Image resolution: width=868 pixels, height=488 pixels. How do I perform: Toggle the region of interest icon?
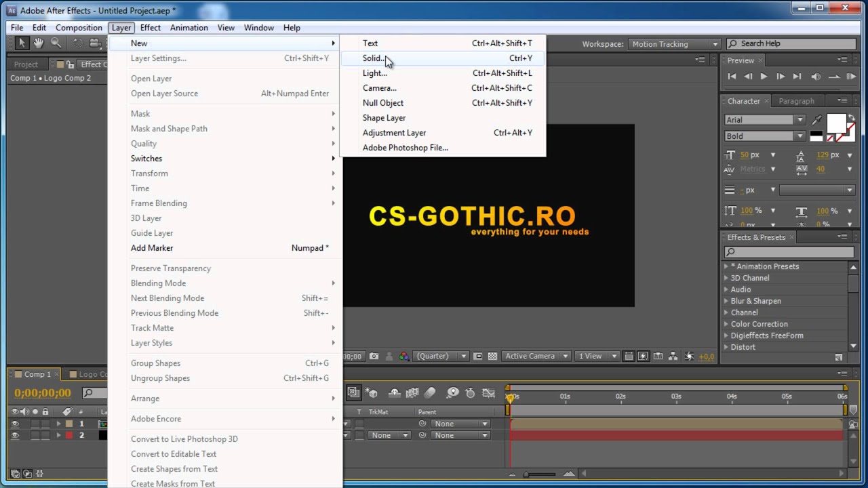click(x=478, y=356)
